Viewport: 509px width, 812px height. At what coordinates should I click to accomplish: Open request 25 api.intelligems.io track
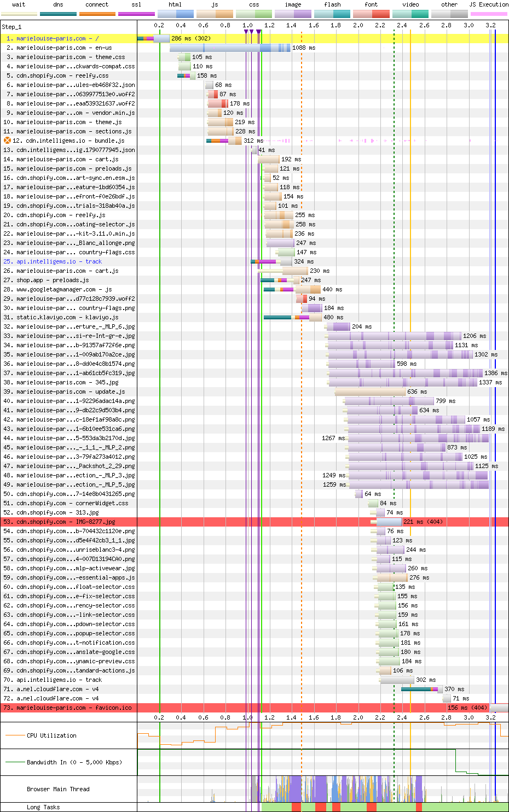59,261
